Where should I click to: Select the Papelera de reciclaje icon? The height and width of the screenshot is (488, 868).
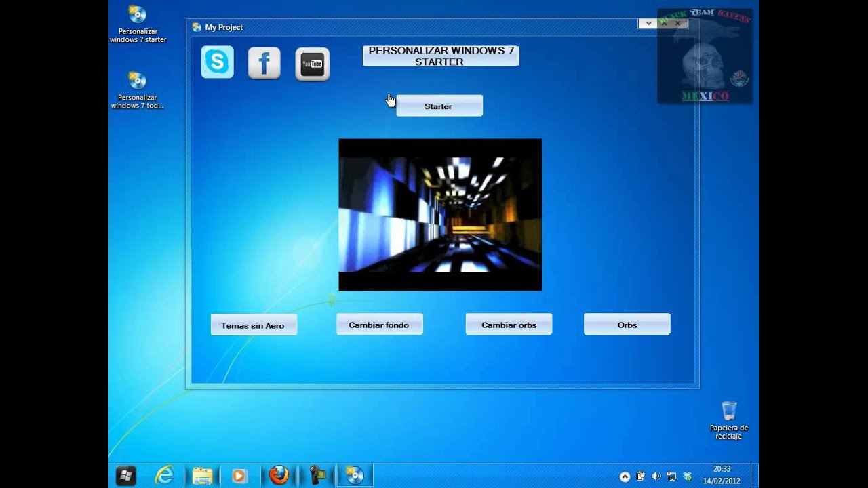tap(729, 420)
